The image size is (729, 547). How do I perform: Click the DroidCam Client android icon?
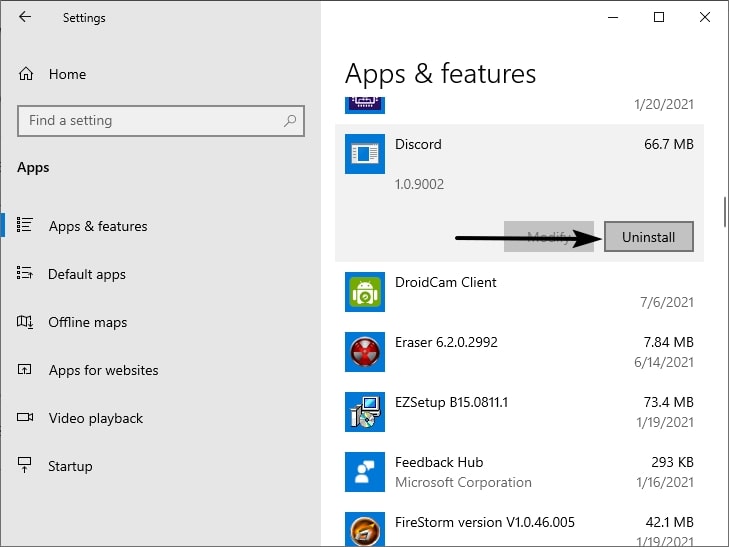coord(364,292)
